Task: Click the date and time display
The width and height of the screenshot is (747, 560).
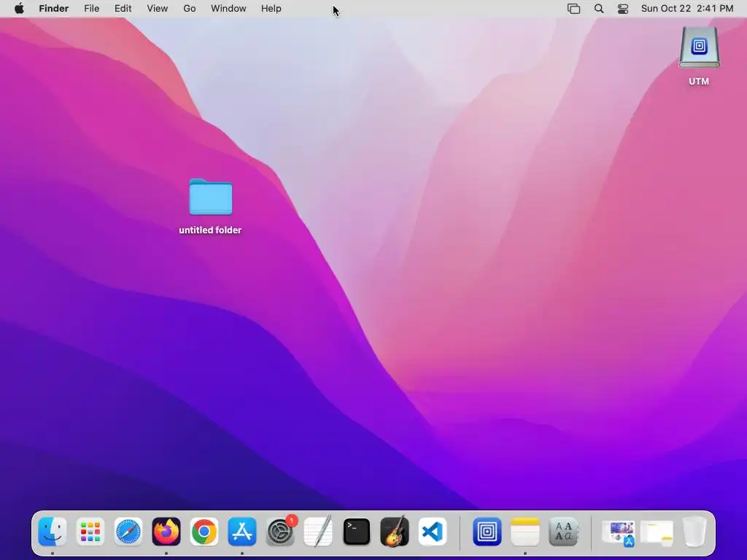Action: (x=687, y=9)
